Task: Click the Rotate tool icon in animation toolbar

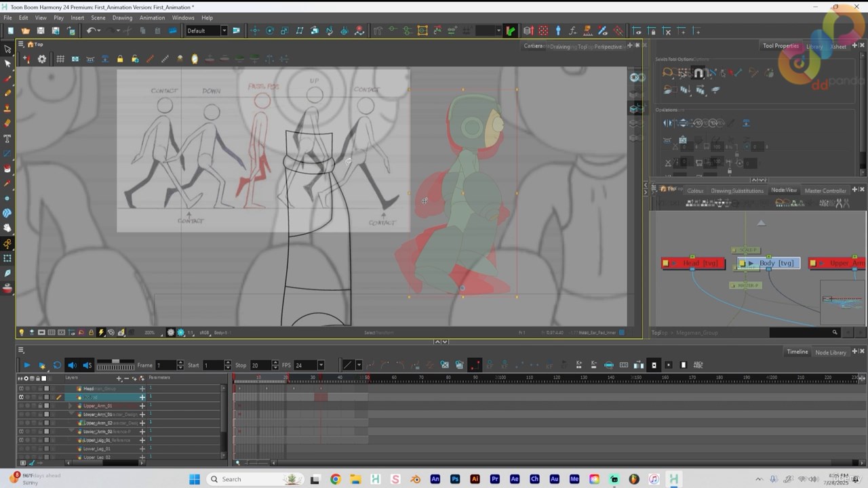Action: [x=270, y=30]
